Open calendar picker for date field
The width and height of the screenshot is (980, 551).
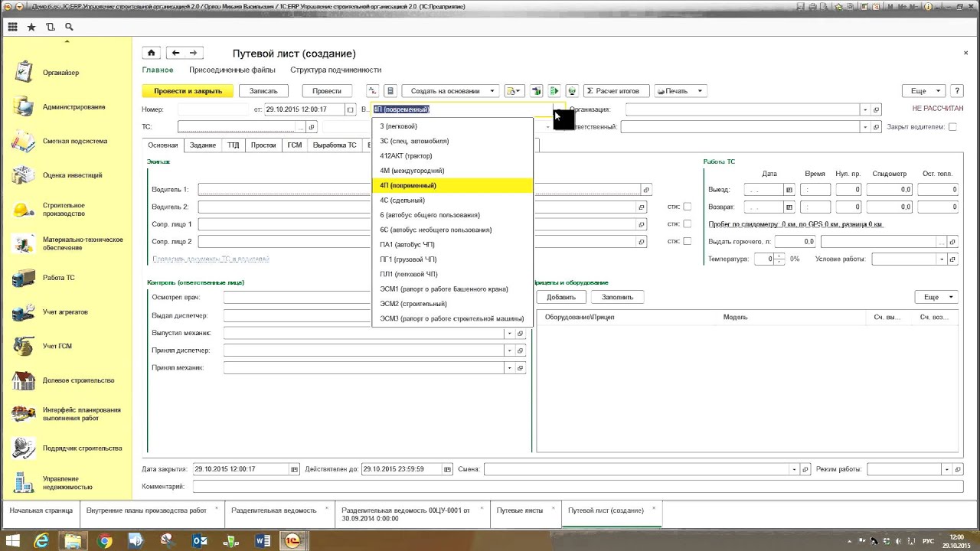click(x=351, y=109)
